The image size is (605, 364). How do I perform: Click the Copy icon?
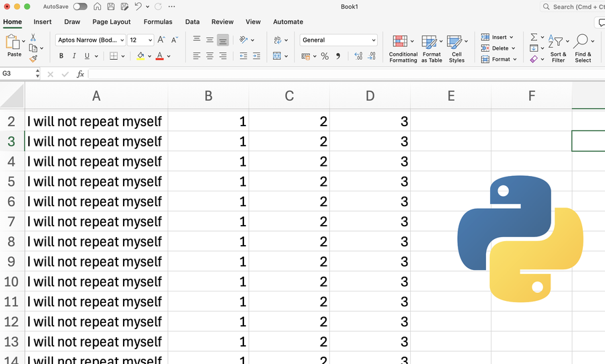33,48
